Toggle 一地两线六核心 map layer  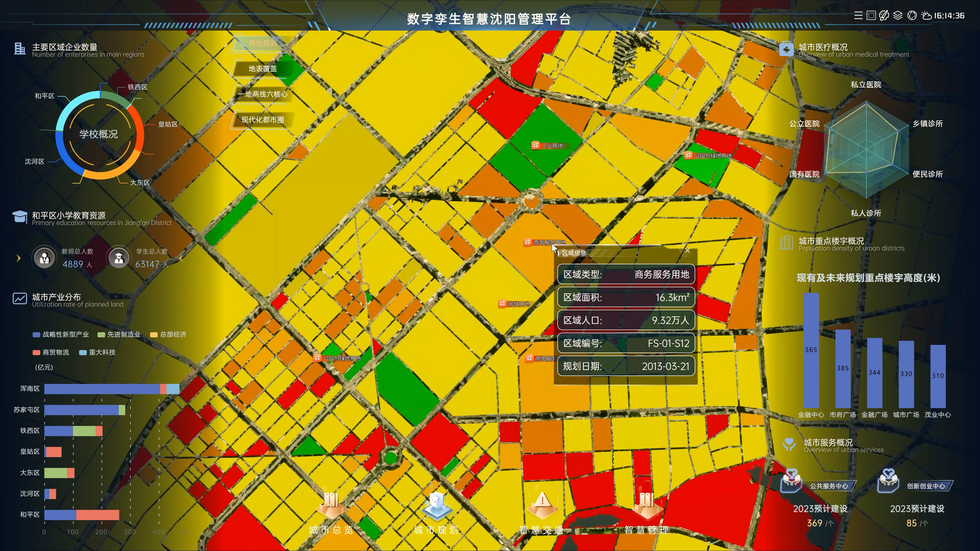point(263,94)
